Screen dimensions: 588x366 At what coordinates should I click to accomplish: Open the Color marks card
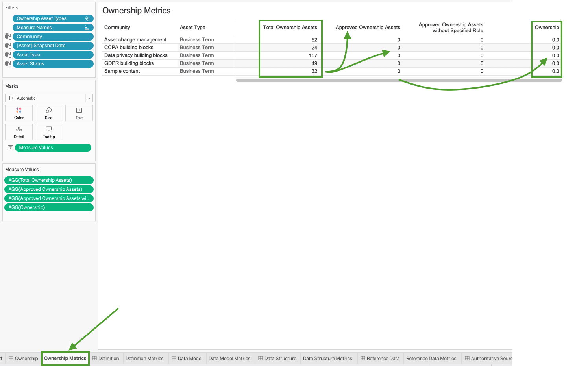pyautogui.click(x=19, y=113)
